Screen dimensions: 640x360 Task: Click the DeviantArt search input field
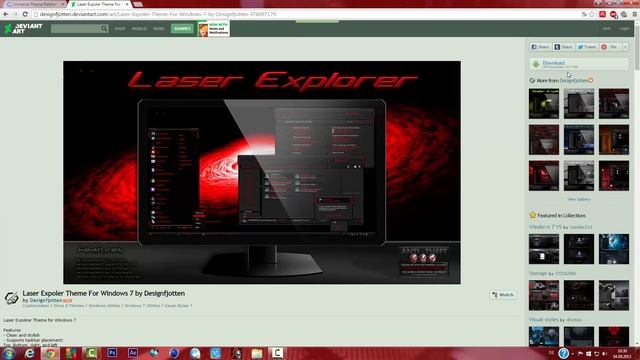[76, 29]
